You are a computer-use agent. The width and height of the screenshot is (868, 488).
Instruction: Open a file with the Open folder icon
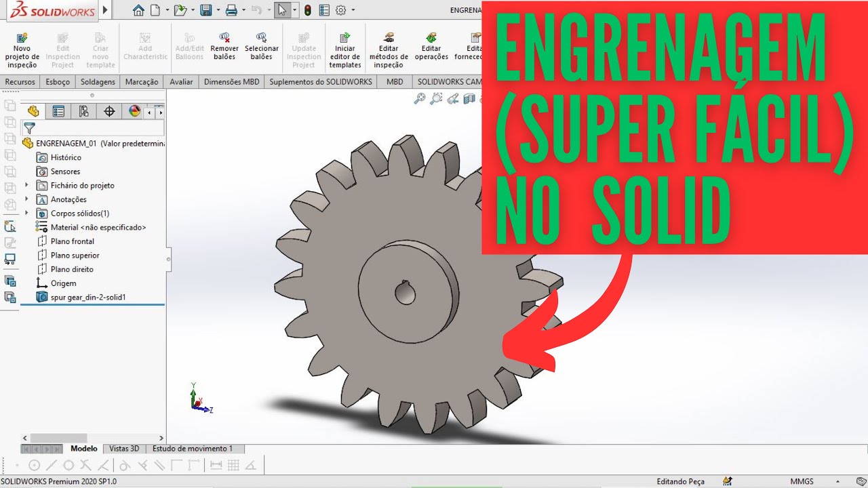179,10
